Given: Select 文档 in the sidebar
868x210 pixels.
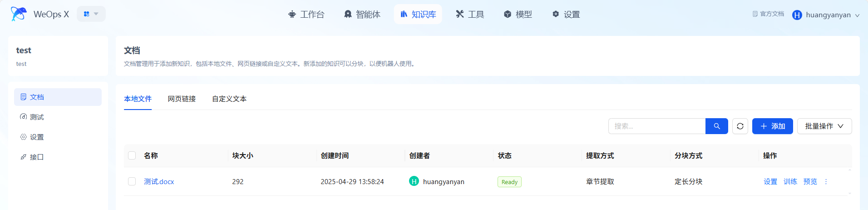Looking at the screenshot, I should click(58, 97).
